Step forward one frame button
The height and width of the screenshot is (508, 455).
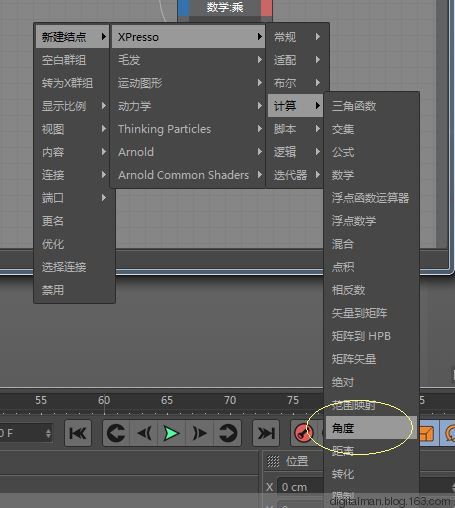[199, 433]
